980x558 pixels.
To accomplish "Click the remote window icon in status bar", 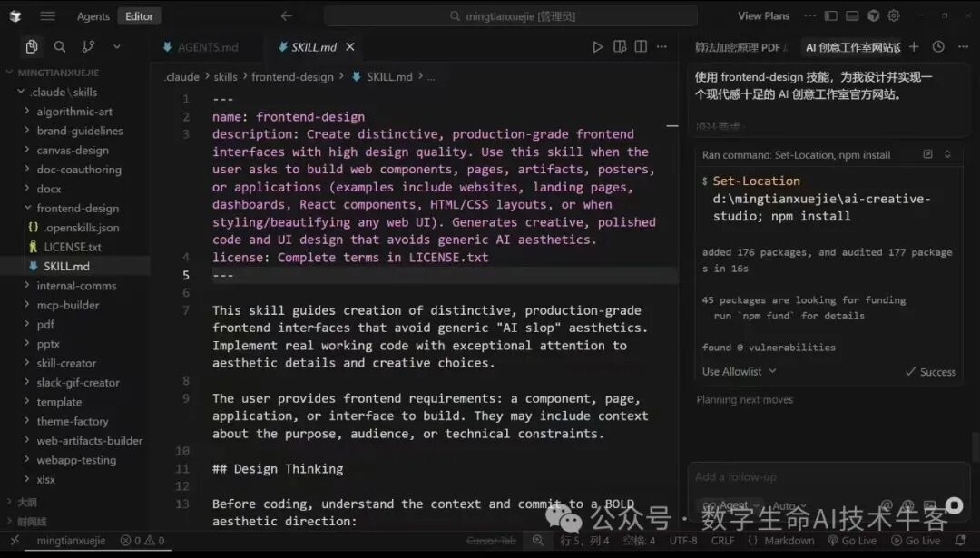I will coord(15,541).
